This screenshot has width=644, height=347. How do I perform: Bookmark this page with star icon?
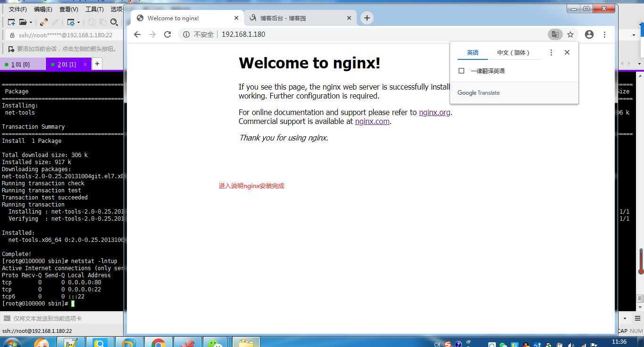pos(570,34)
